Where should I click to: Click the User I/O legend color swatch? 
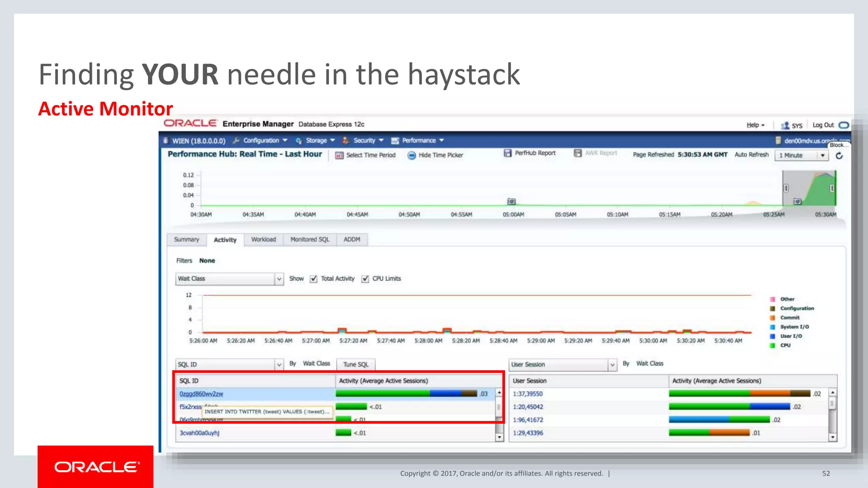pyautogui.click(x=773, y=336)
